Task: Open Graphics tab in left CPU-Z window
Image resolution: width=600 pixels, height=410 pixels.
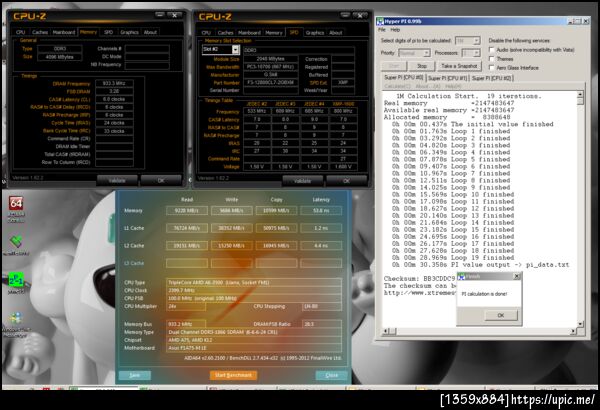Action: [x=129, y=32]
